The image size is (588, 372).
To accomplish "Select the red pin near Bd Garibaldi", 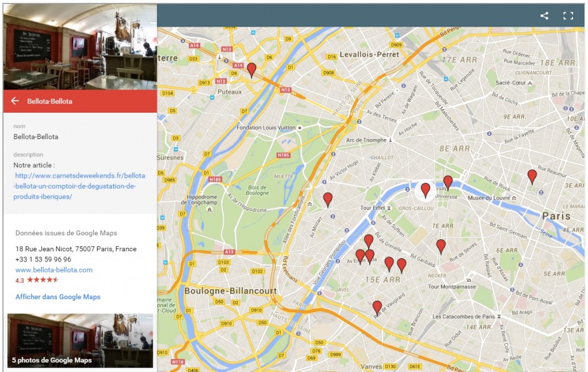I will click(441, 247).
